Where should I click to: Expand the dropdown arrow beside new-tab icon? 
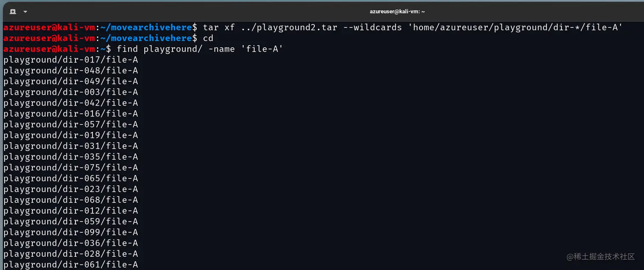click(x=26, y=12)
